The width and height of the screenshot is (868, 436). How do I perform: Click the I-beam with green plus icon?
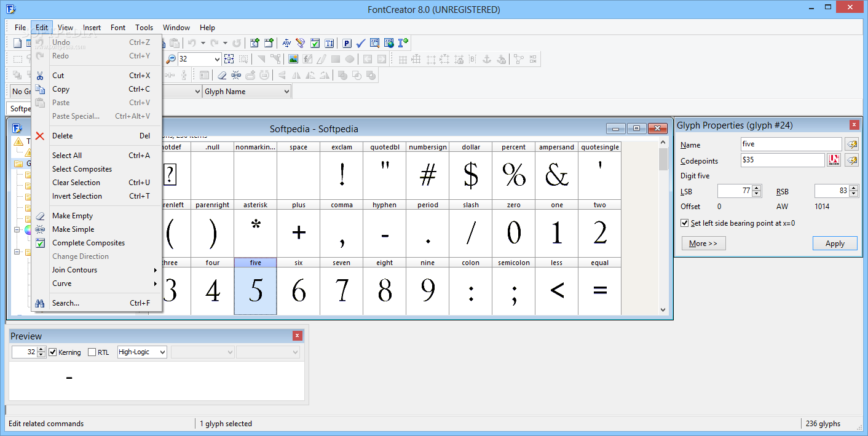pos(403,43)
